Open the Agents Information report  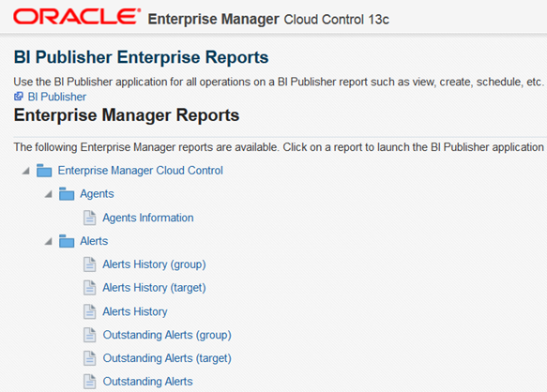(148, 218)
